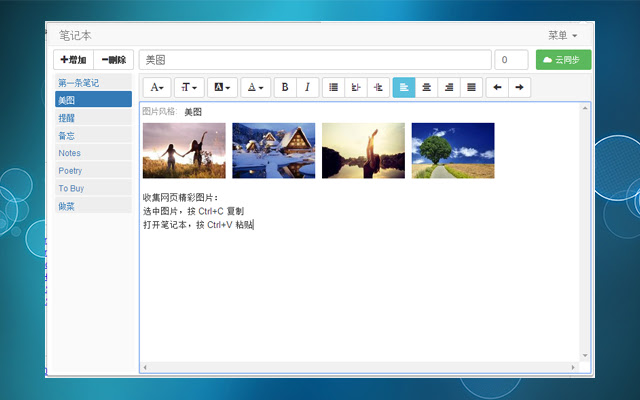This screenshot has height=400, width=640.
Task: Click the 图片风格 label text
Action: pyautogui.click(x=160, y=111)
